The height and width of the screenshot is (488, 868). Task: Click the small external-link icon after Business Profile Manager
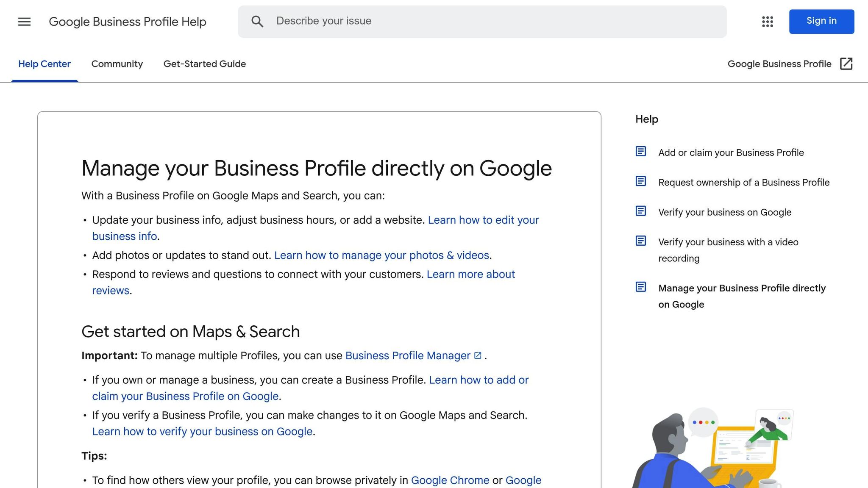point(478,355)
